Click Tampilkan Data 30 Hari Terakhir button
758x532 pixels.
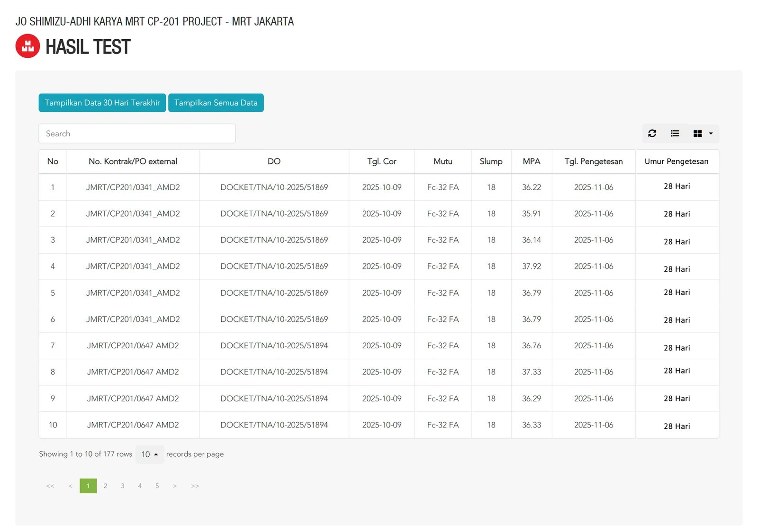[102, 103]
